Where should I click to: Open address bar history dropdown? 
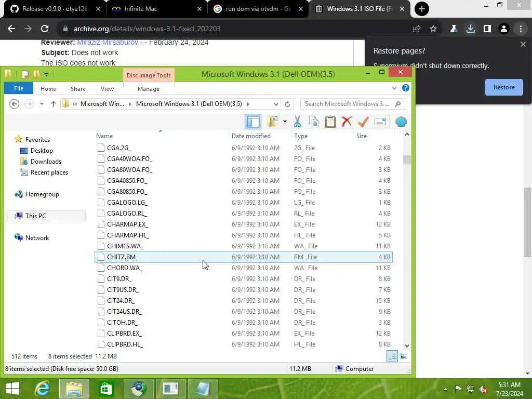(x=276, y=104)
